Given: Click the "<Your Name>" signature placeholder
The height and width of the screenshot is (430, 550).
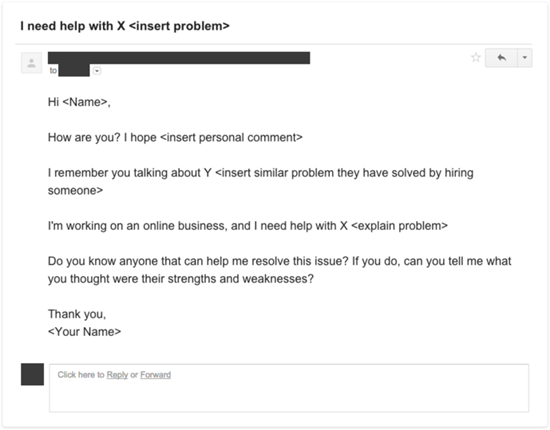Looking at the screenshot, I should (x=84, y=332).
